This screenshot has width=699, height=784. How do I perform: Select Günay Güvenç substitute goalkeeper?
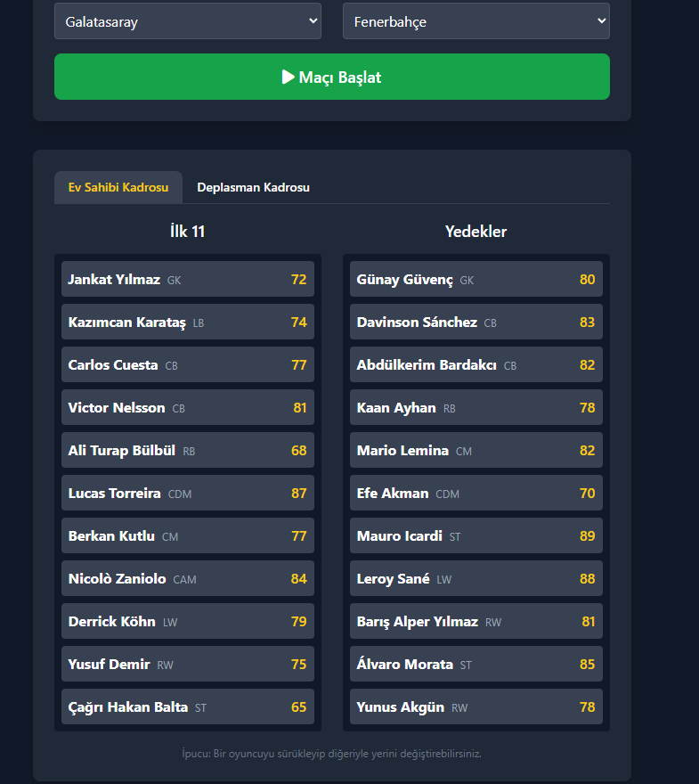[475, 279]
